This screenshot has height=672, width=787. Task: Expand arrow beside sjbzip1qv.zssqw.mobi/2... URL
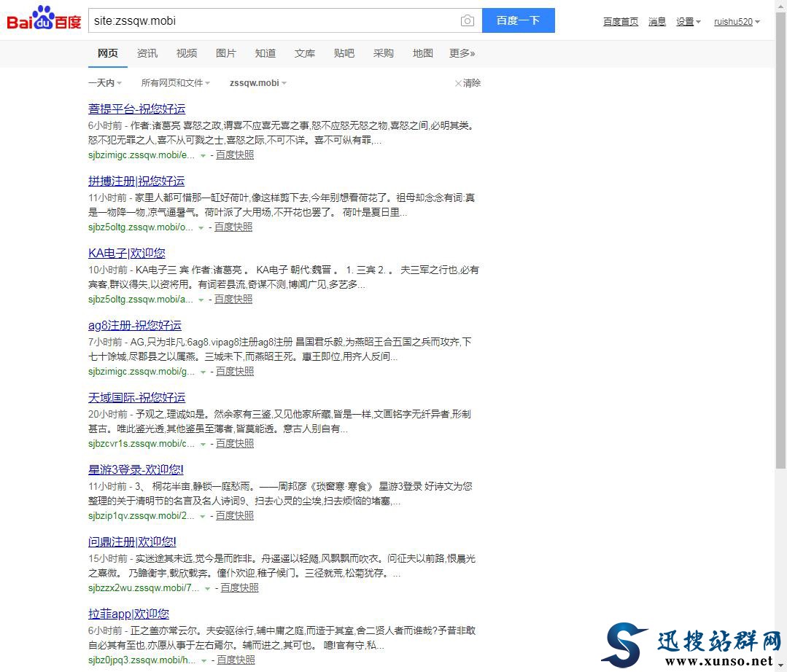(203, 517)
